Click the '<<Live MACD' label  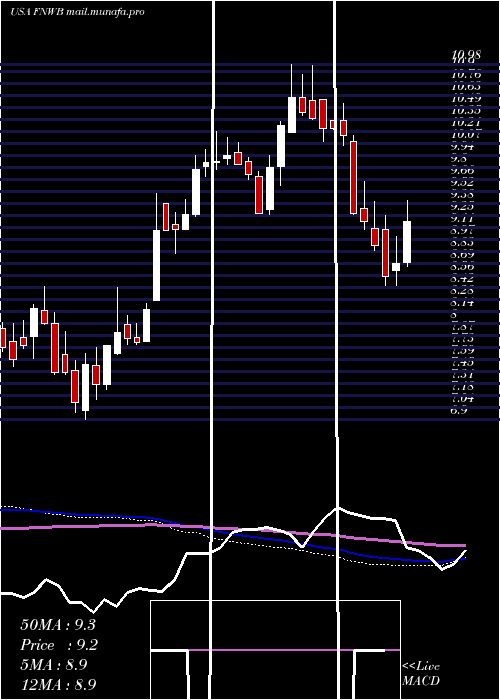click(421, 674)
